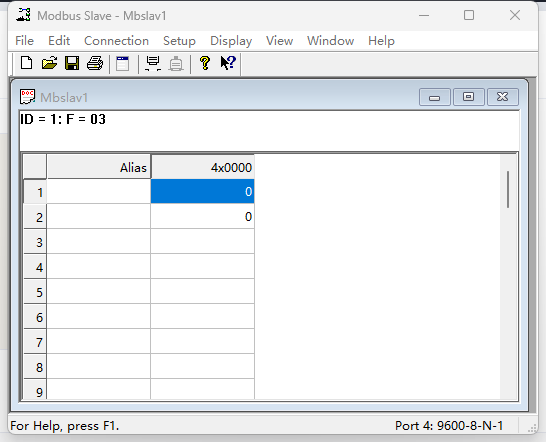The image size is (546, 442).
Task: Open the File menu
Action: (x=24, y=41)
